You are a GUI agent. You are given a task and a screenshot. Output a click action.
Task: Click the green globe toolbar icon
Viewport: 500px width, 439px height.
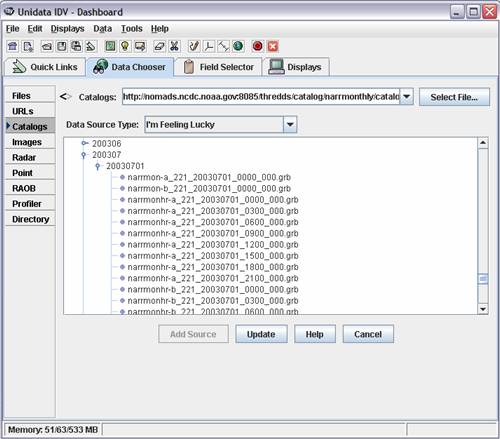tap(238, 46)
